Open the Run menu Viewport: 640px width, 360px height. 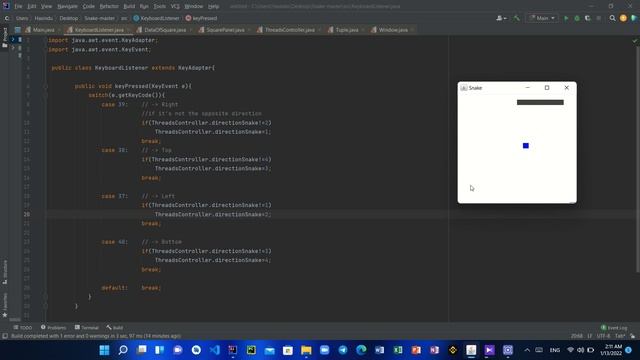click(x=144, y=7)
